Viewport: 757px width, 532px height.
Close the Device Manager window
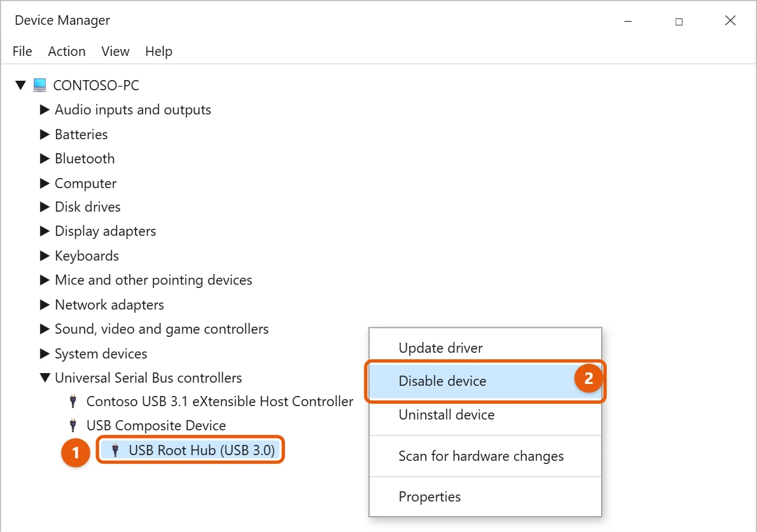coord(730,20)
